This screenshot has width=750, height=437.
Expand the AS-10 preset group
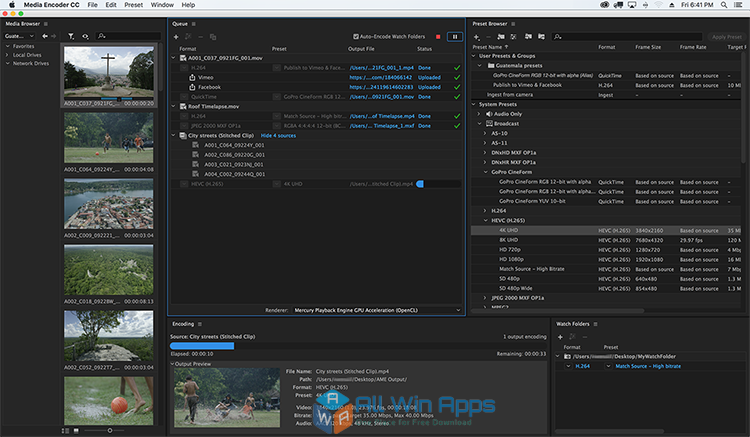[485, 133]
